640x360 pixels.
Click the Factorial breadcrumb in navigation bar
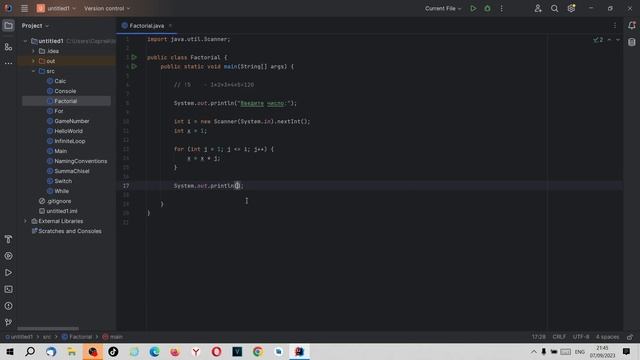tap(77, 337)
